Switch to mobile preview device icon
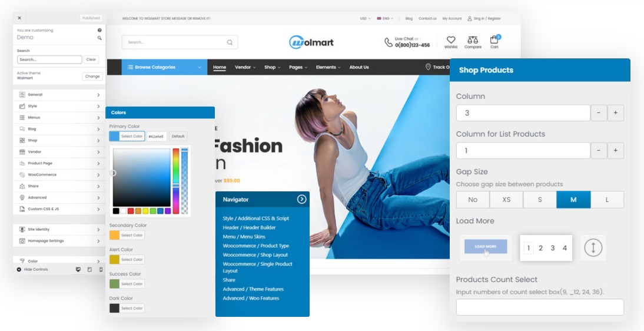The height and width of the screenshot is (331, 644). click(x=101, y=270)
